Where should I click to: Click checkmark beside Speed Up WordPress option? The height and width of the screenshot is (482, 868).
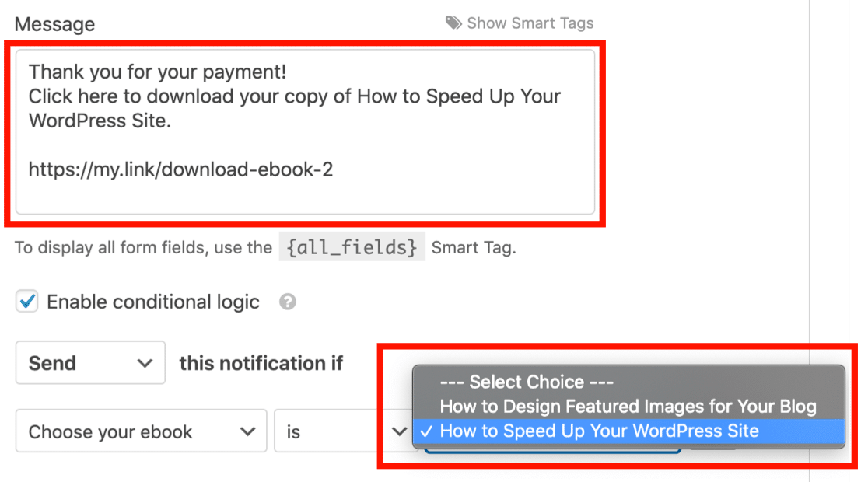pos(426,431)
